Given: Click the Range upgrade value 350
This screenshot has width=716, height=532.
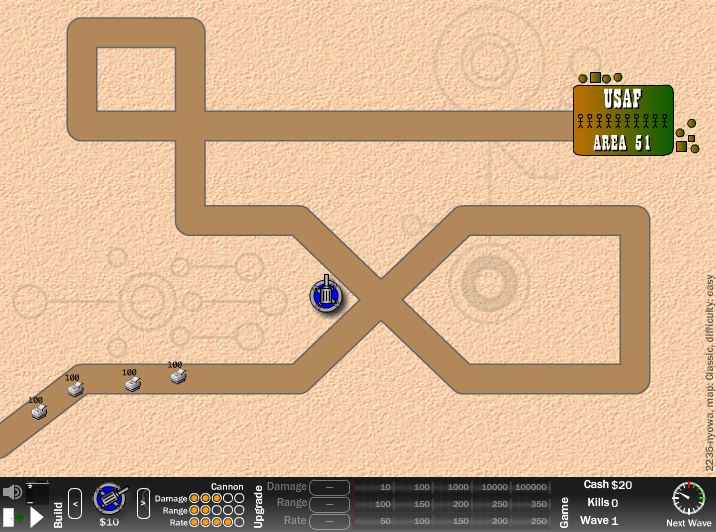Looking at the screenshot, I should click(538, 504).
